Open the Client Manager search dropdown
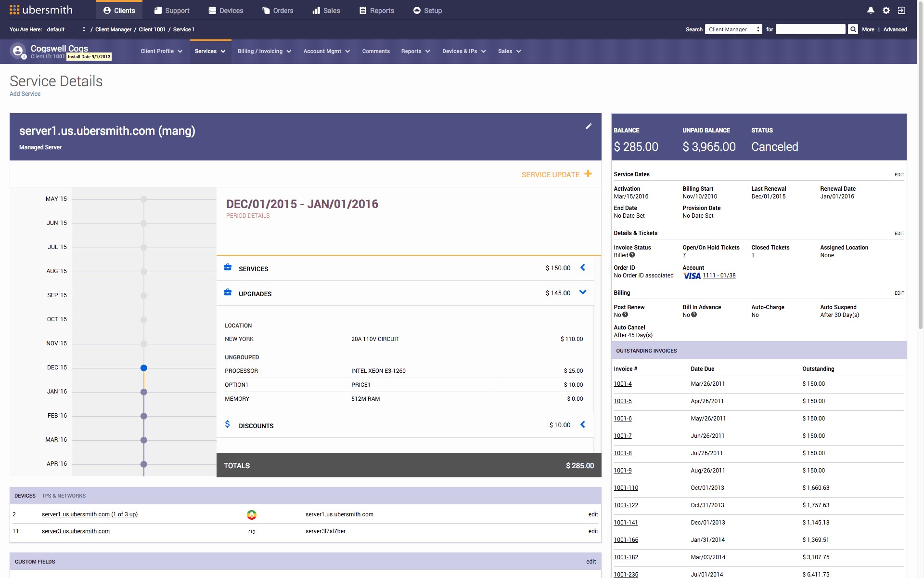The height and width of the screenshot is (578, 924). (733, 29)
